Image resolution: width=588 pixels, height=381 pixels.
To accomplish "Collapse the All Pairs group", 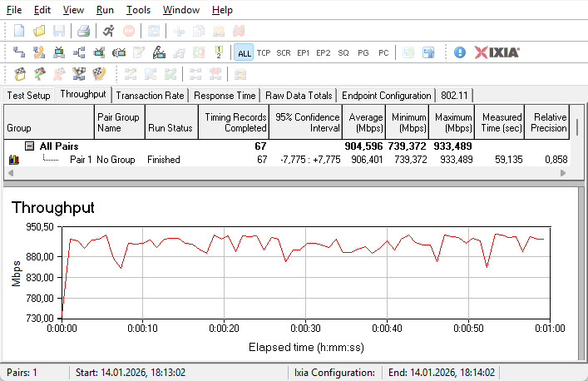I will point(29,146).
